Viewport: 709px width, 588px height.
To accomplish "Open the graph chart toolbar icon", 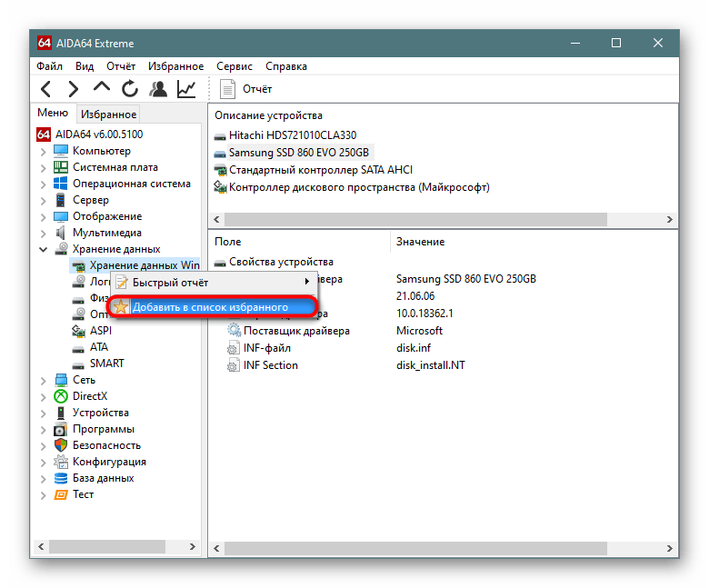I will pos(186,88).
